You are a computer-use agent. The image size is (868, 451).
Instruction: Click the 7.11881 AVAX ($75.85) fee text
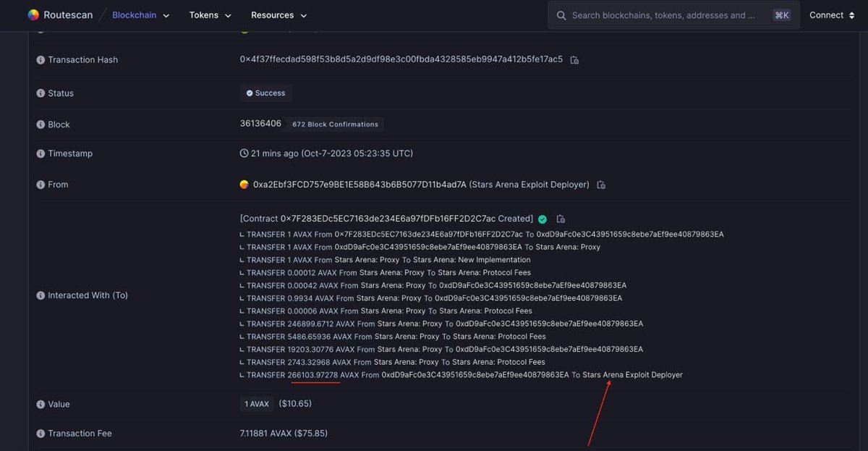coord(285,434)
